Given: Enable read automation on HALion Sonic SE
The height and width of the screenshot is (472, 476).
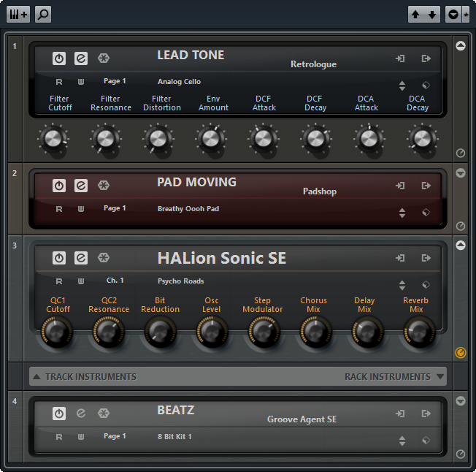Looking at the screenshot, I should click(x=59, y=281).
